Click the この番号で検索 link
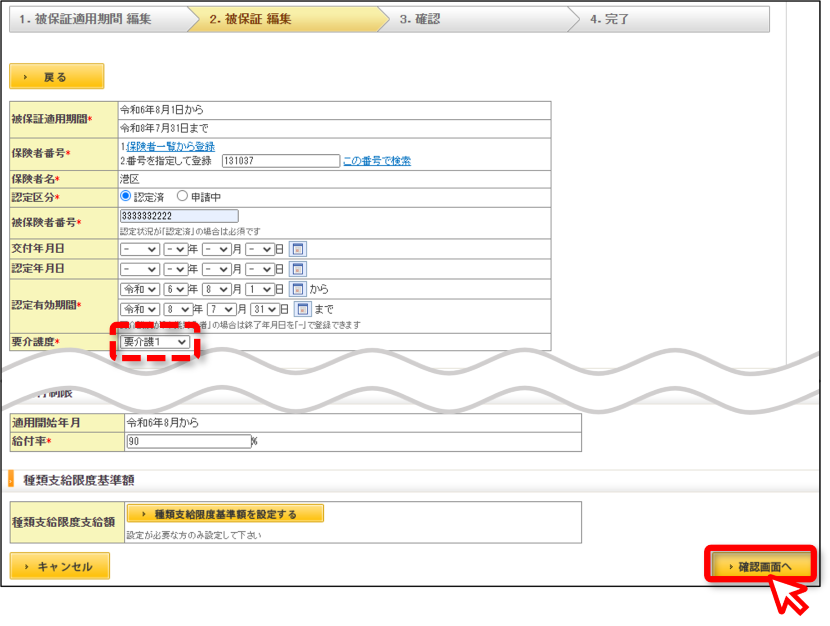 tap(377, 161)
